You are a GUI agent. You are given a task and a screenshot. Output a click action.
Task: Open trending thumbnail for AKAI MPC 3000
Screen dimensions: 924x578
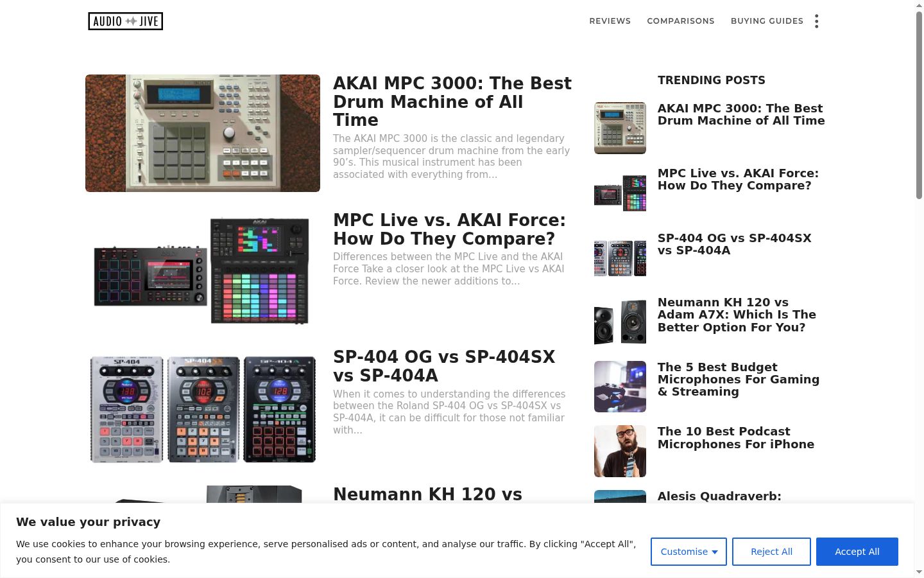click(x=620, y=128)
